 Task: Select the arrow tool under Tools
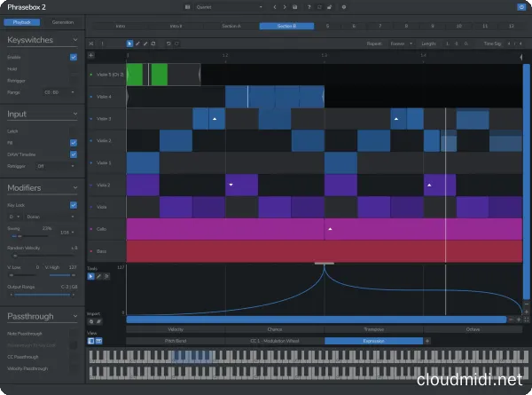[92, 276]
